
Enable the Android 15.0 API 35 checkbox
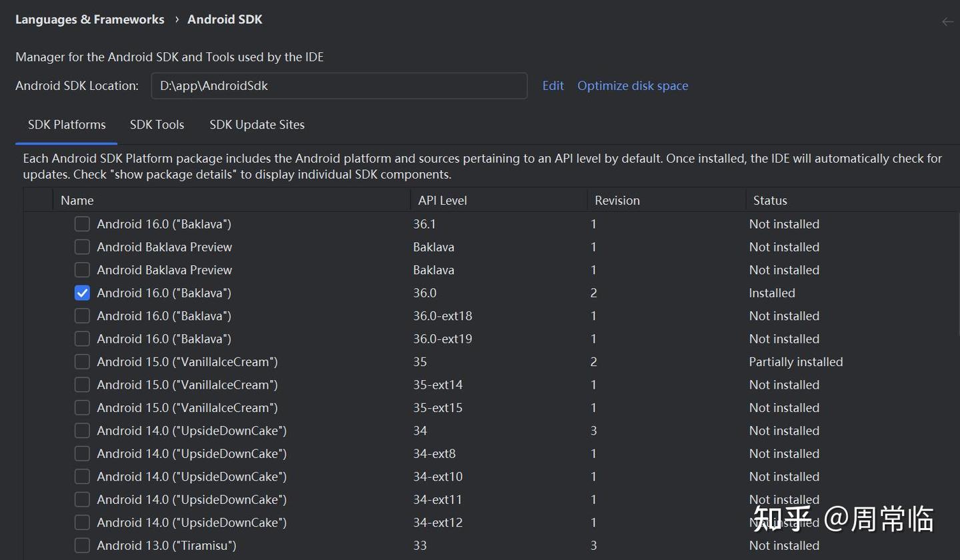click(x=82, y=362)
